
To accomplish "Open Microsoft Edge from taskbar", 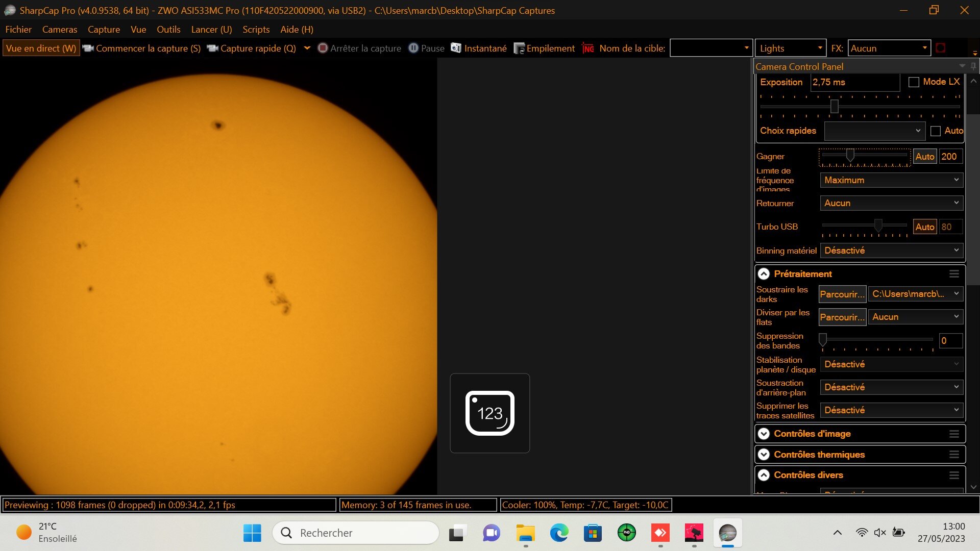I will click(x=559, y=533).
